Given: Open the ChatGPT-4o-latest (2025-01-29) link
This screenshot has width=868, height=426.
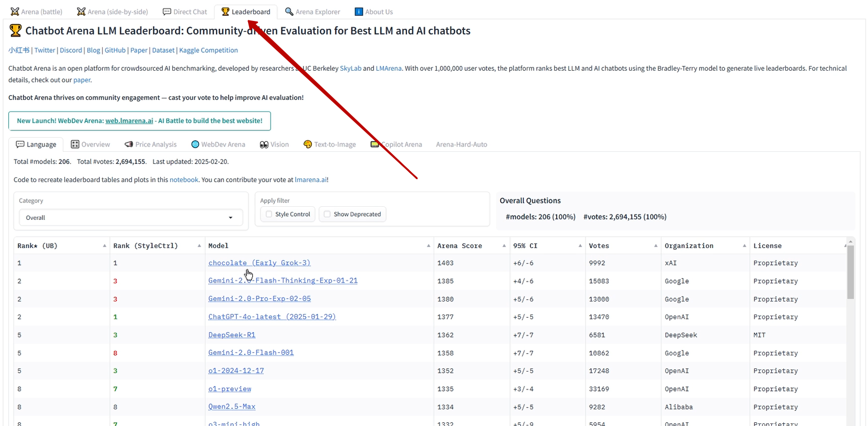Looking at the screenshot, I should (x=272, y=317).
